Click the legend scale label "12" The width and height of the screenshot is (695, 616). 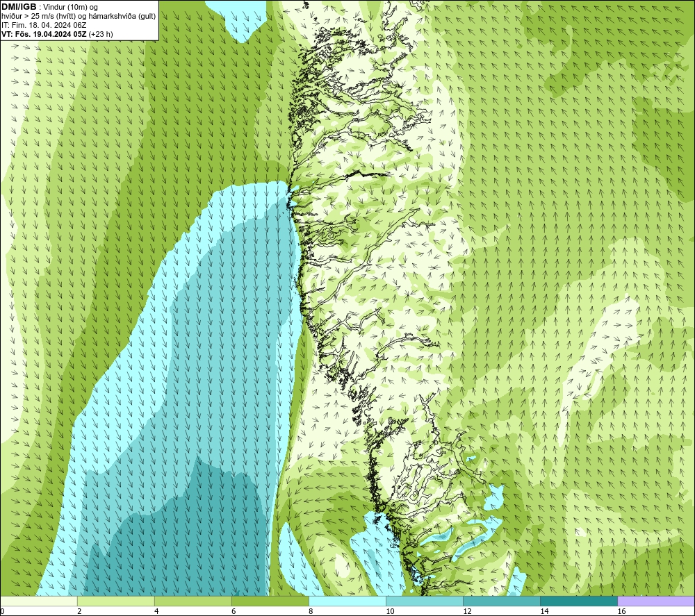(x=467, y=612)
